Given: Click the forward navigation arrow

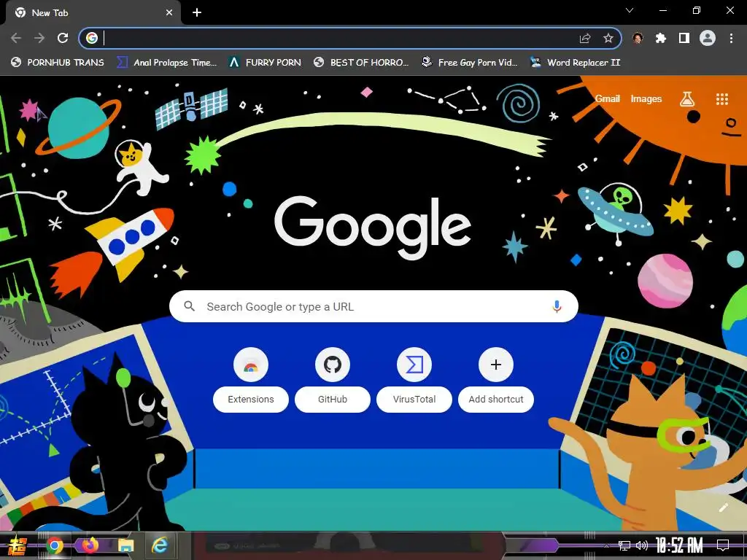Looking at the screenshot, I should click(x=39, y=38).
